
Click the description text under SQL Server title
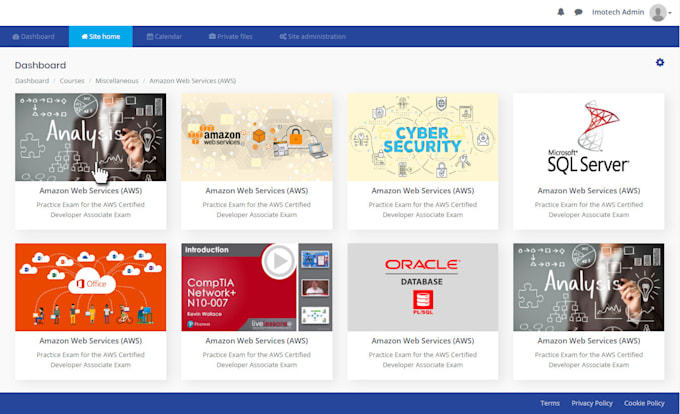[x=588, y=209]
